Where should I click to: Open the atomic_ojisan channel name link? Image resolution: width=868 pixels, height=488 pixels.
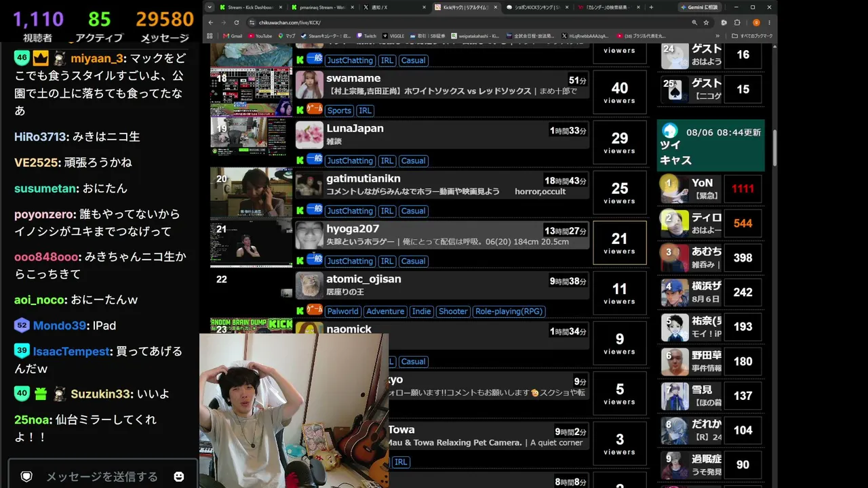click(363, 279)
